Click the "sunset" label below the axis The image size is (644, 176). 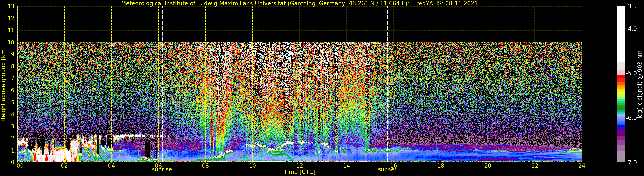tap(387, 170)
